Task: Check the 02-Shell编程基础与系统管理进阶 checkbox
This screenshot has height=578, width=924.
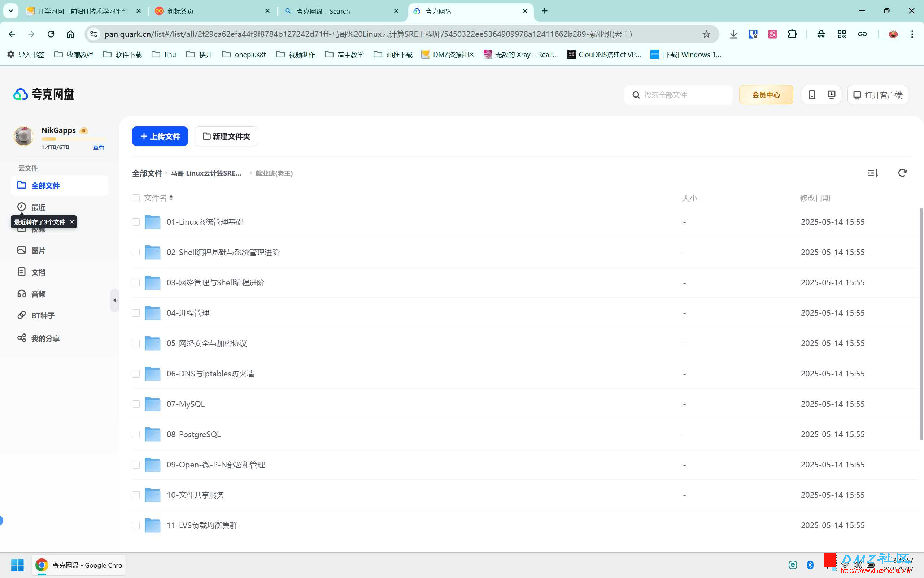Action: tap(136, 252)
